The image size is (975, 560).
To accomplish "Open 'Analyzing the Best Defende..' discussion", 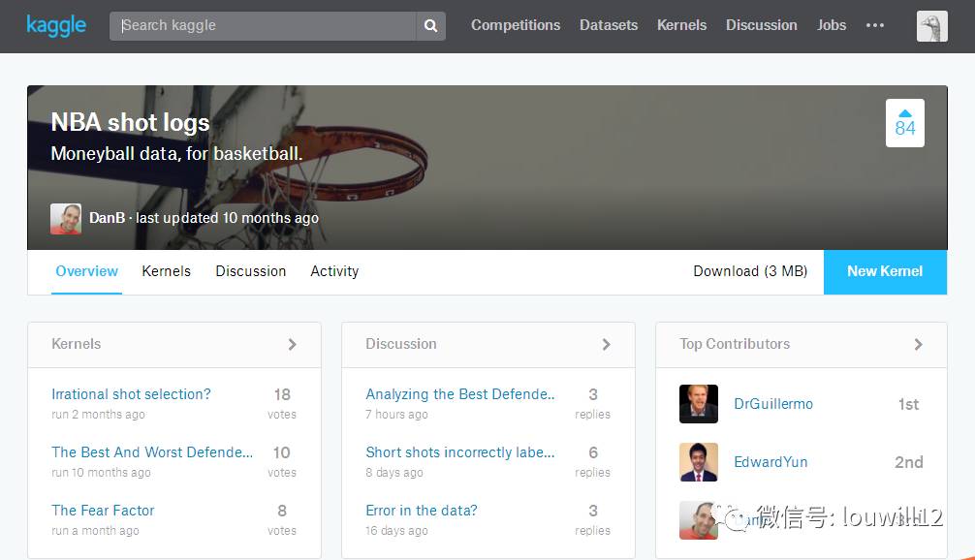I will (460, 394).
